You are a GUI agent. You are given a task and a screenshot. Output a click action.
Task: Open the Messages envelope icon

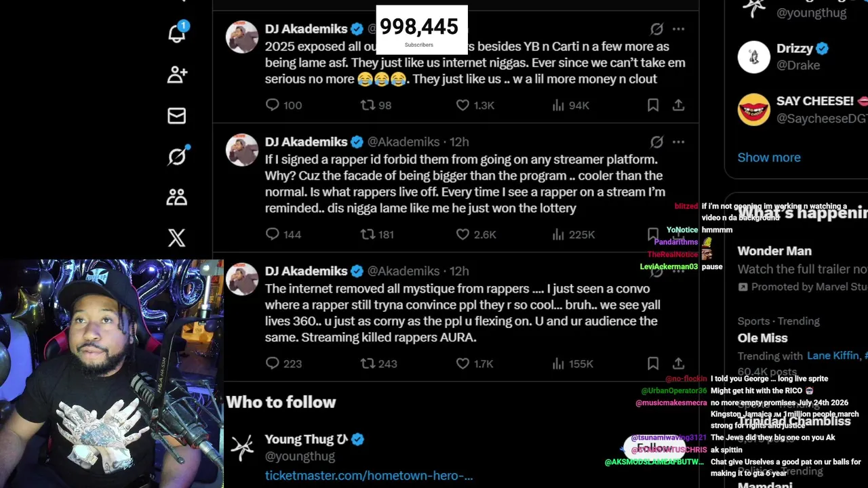(x=177, y=116)
